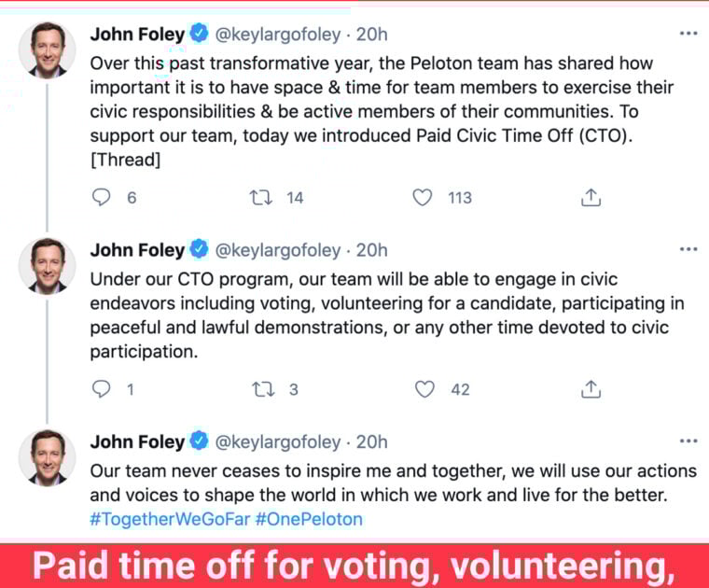
Task: Select the profile picture on the third tweet
Action: (47, 456)
